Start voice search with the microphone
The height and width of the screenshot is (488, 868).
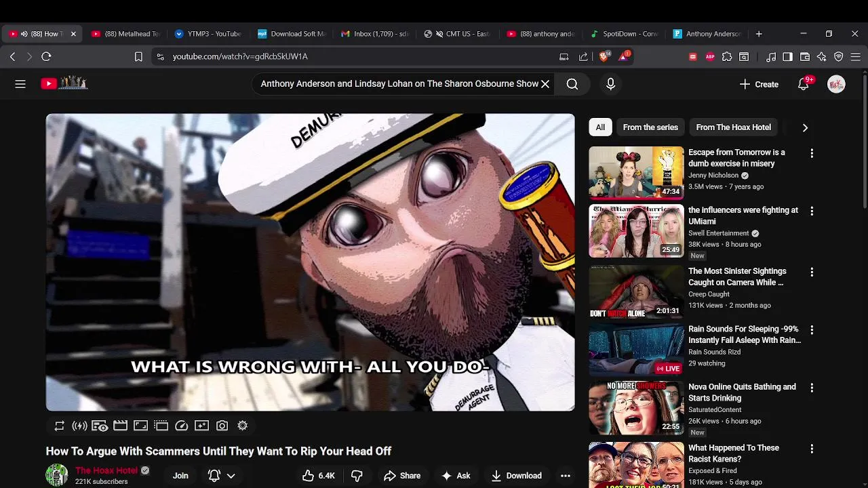click(610, 84)
